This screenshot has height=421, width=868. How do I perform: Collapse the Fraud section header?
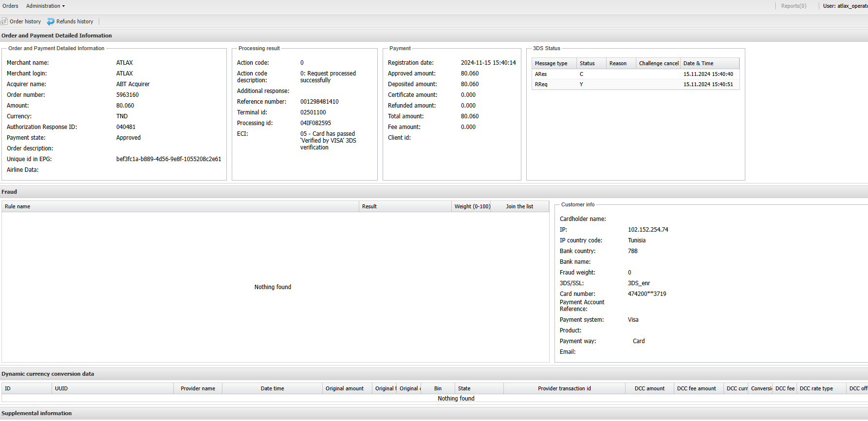tap(9, 192)
